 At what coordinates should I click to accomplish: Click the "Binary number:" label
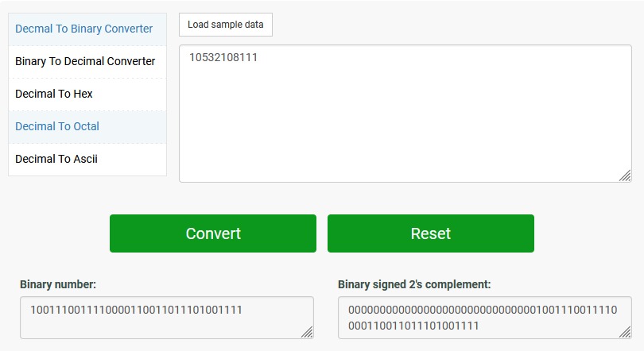(58, 284)
